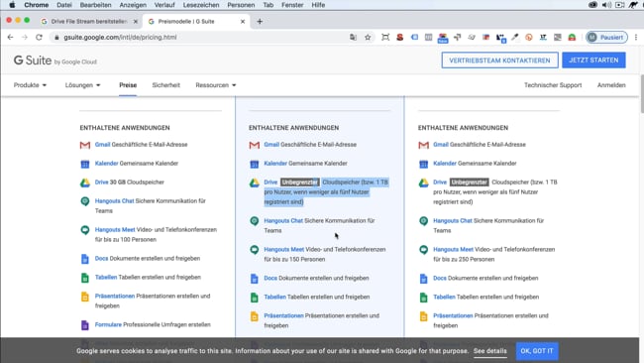
Task: Click Docs icon in first column
Action: [x=85, y=259]
